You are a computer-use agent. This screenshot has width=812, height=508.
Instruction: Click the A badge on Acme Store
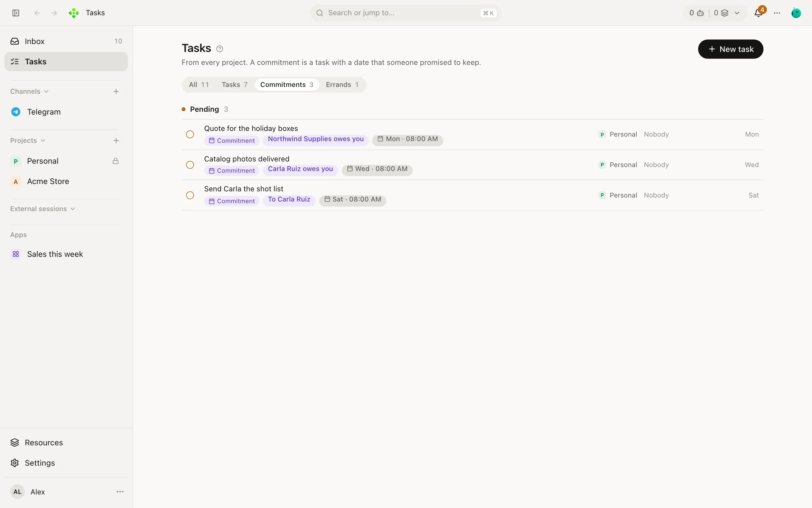[x=16, y=181]
